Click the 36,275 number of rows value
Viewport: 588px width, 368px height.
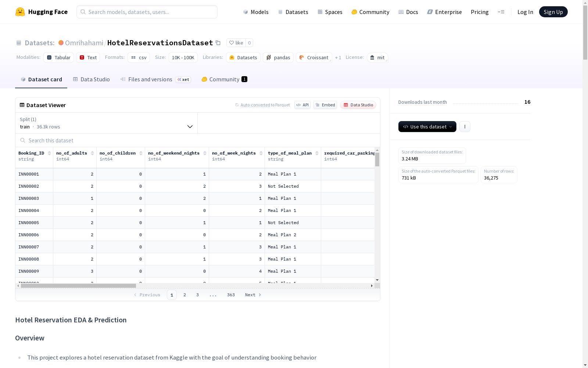pos(491,178)
